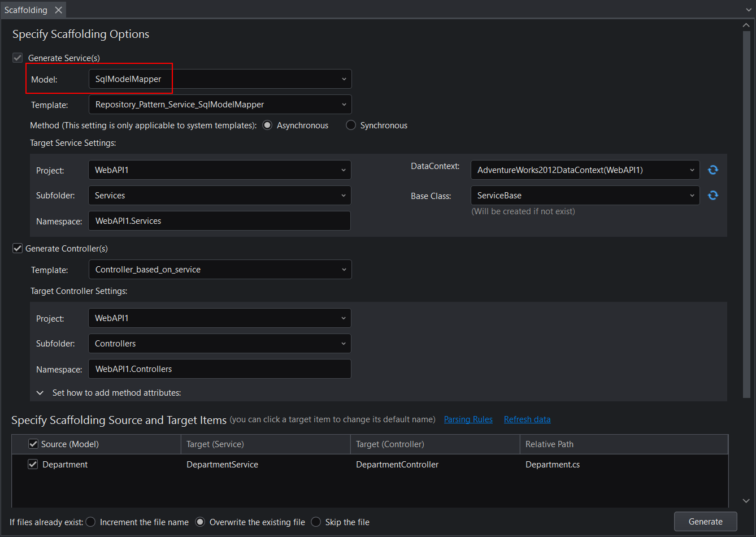The image size is (756, 537).
Task: Expand the DataContext combo box
Action: 585,170
